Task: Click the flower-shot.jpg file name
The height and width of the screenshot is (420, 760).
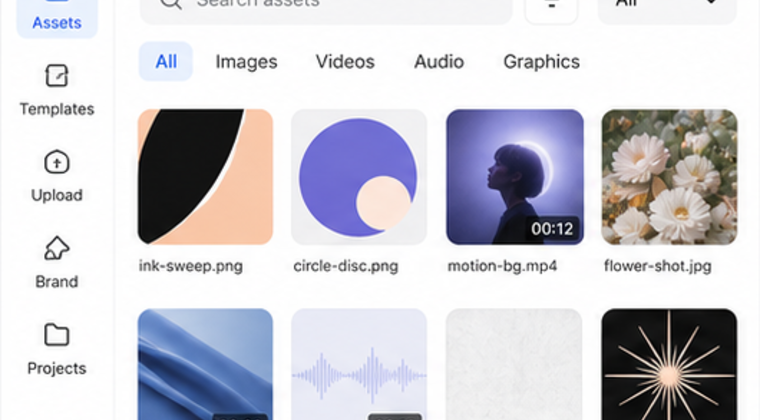Action: [x=657, y=266]
